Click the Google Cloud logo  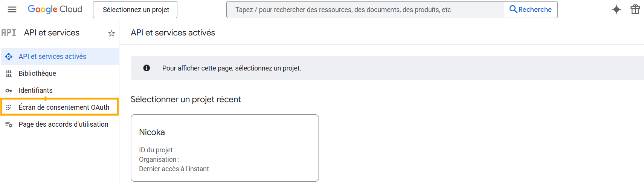click(55, 9)
